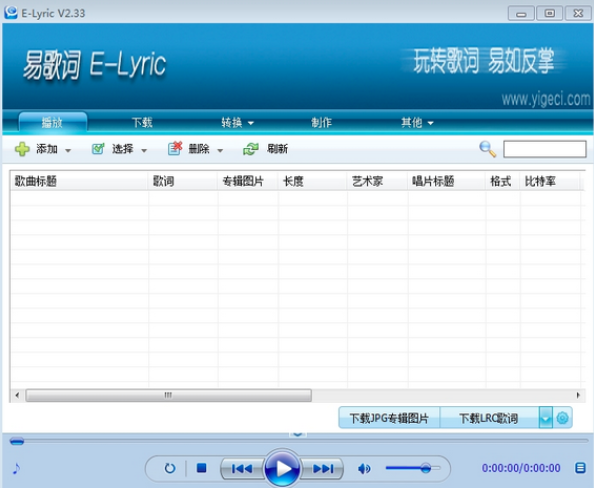Open the 制作 tab
This screenshot has height=488, width=594.
point(321,122)
